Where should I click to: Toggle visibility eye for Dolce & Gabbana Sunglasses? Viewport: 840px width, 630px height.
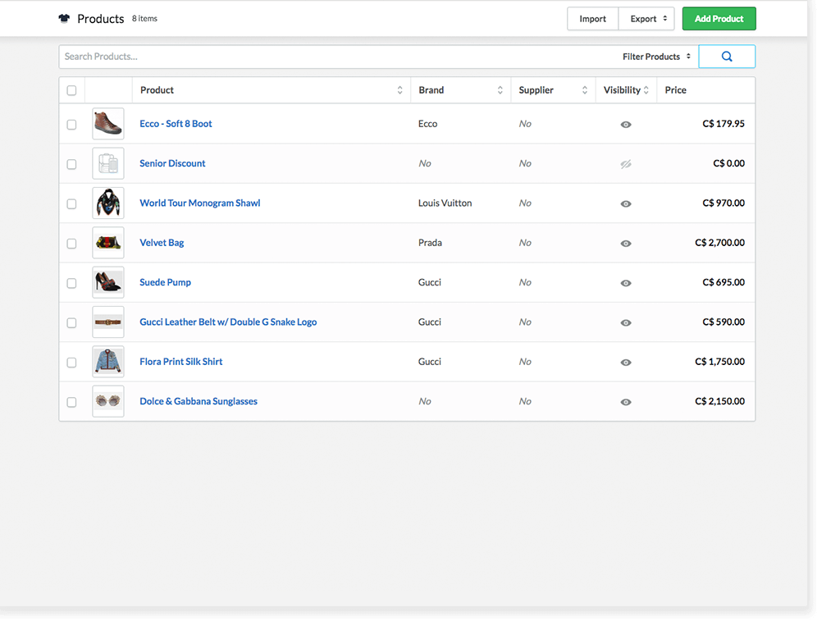coord(626,402)
